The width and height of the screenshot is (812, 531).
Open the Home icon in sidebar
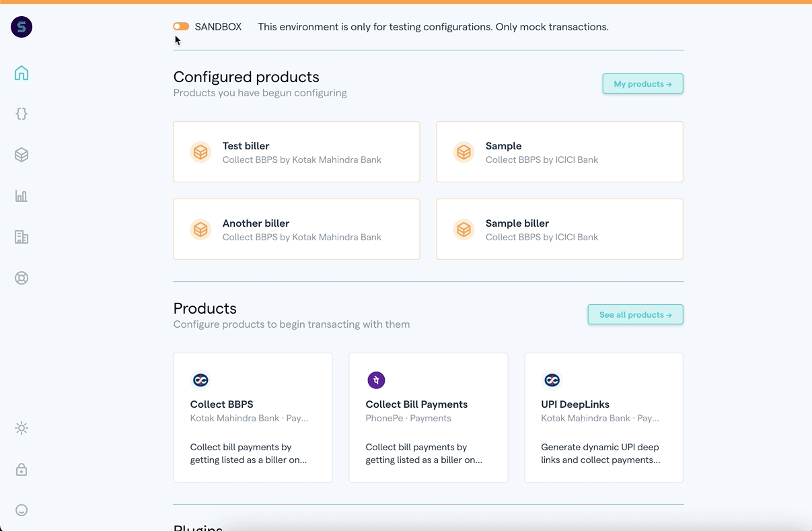22,73
